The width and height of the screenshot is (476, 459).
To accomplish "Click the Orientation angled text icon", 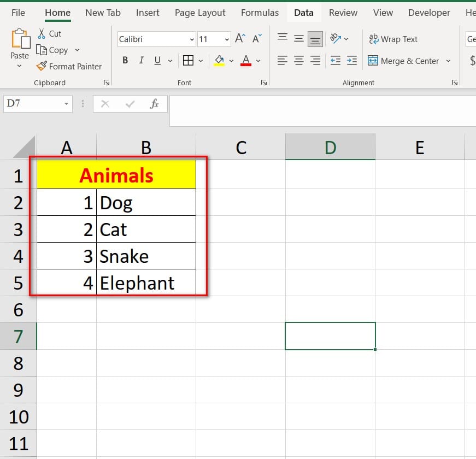I will (335, 39).
